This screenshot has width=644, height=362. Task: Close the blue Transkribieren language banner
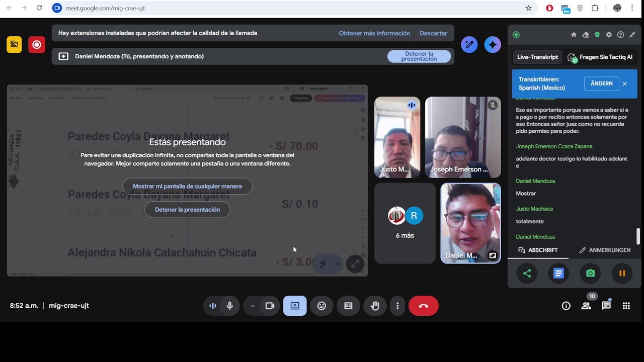click(x=625, y=83)
